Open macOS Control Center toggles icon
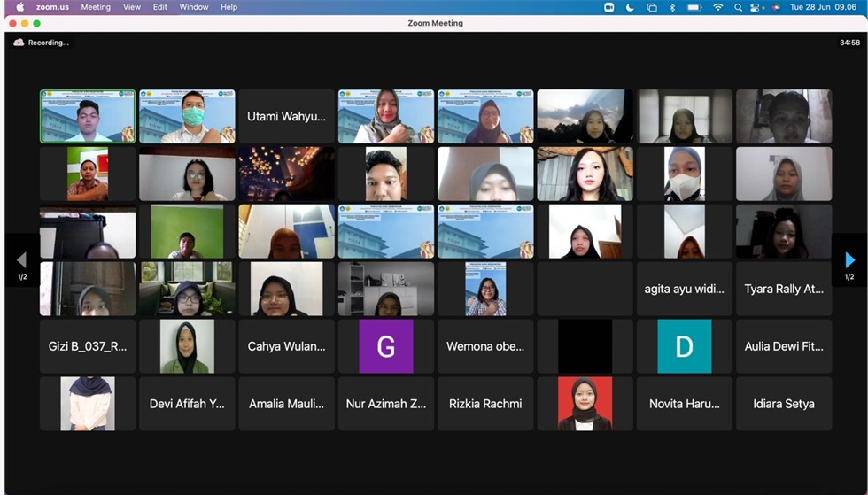 [x=756, y=7]
